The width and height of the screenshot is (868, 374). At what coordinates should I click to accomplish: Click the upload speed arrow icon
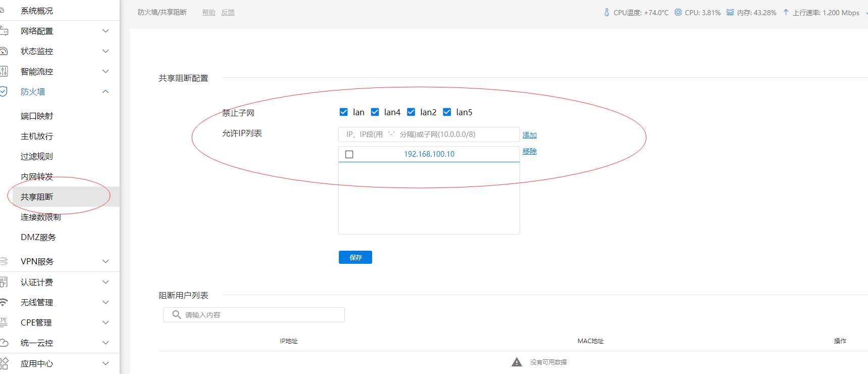coord(786,12)
